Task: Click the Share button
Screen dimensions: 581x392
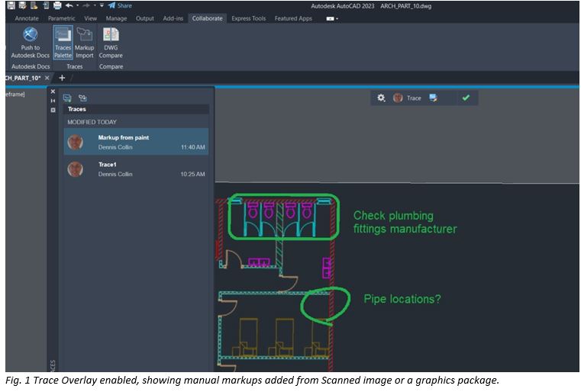Action: click(x=120, y=5)
